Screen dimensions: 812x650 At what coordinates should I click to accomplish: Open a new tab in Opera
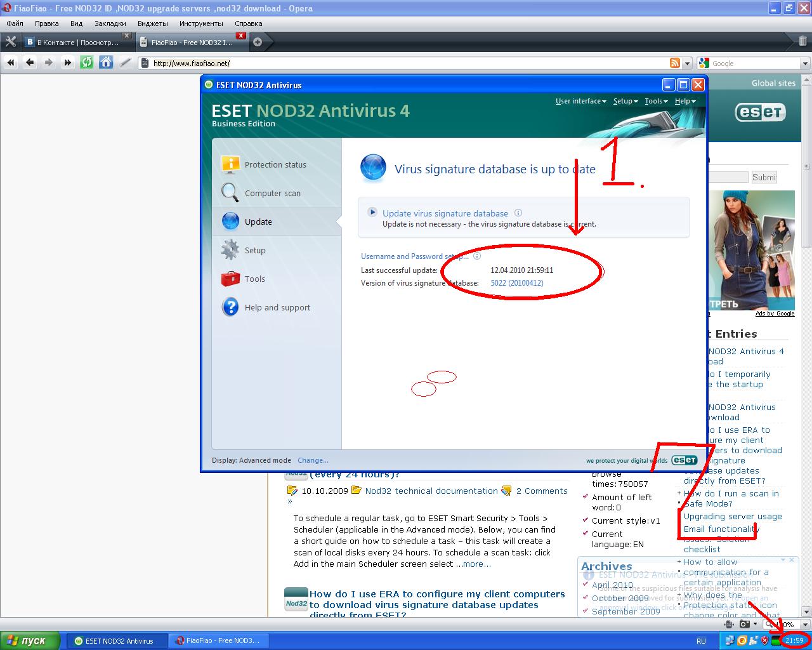coord(258,43)
